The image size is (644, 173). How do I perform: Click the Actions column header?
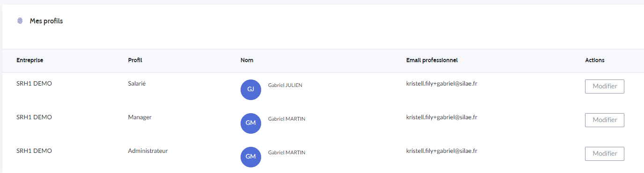point(595,60)
